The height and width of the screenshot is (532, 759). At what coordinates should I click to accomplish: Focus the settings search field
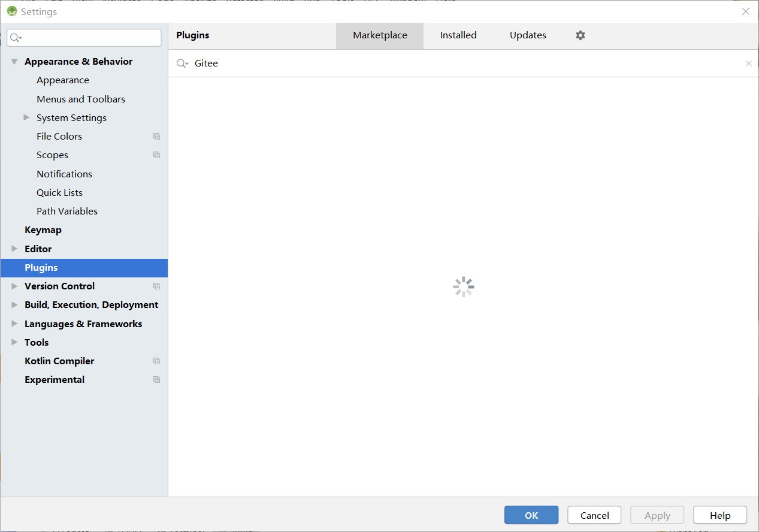pyautogui.click(x=84, y=38)
